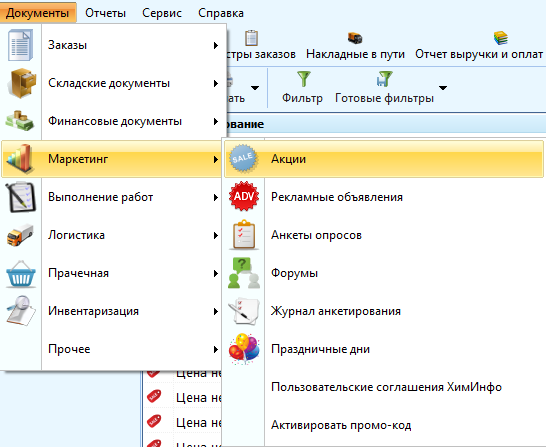Click the Фильтр funnel icon
This screenshot has width=546, height=447.
(x=304, y=79)
